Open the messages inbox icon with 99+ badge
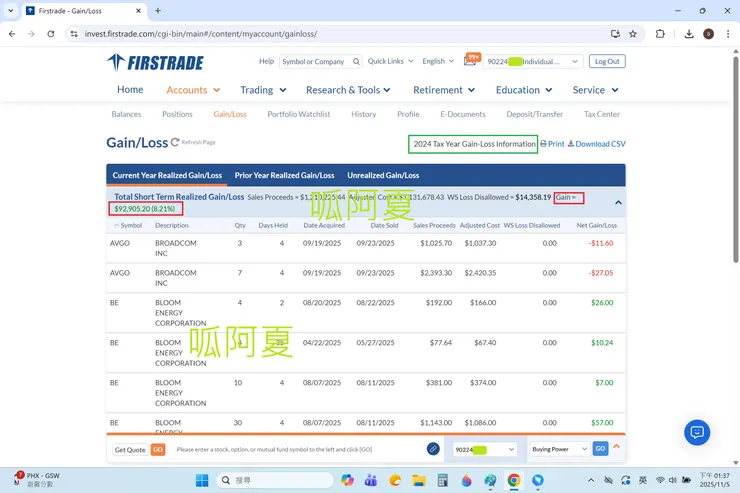The width and height of the screenshot is (740, 493). point(471,60)
